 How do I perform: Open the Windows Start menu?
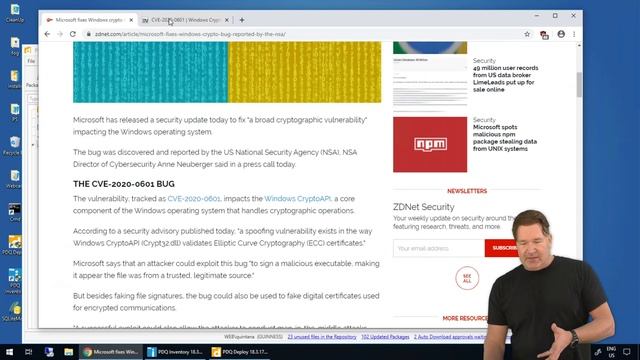tap(9, 352)
